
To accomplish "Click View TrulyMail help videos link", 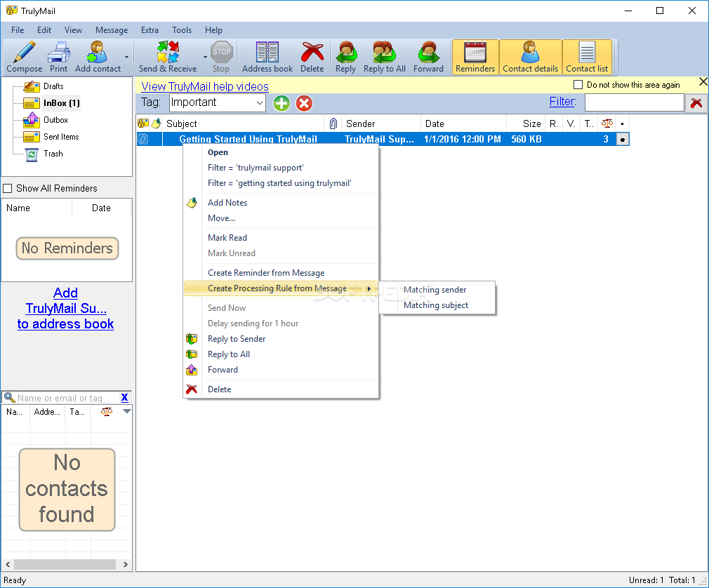I will click(x=205, y=86).
